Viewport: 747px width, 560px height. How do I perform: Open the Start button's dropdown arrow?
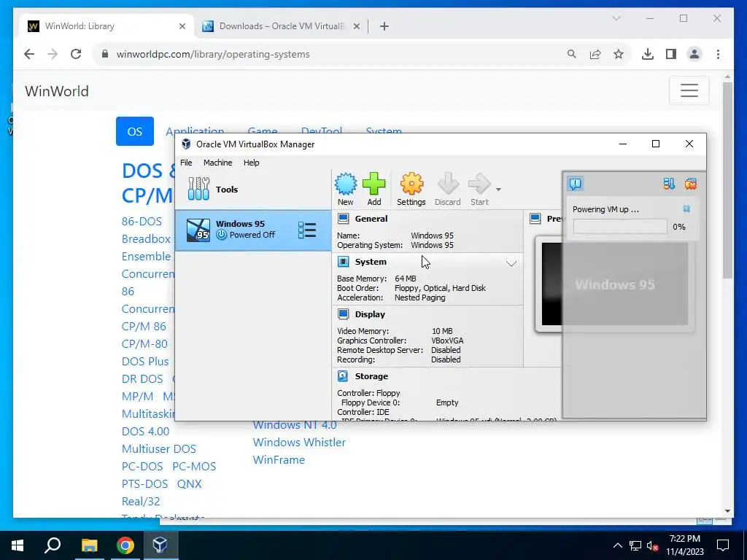[x=498, y=190]
